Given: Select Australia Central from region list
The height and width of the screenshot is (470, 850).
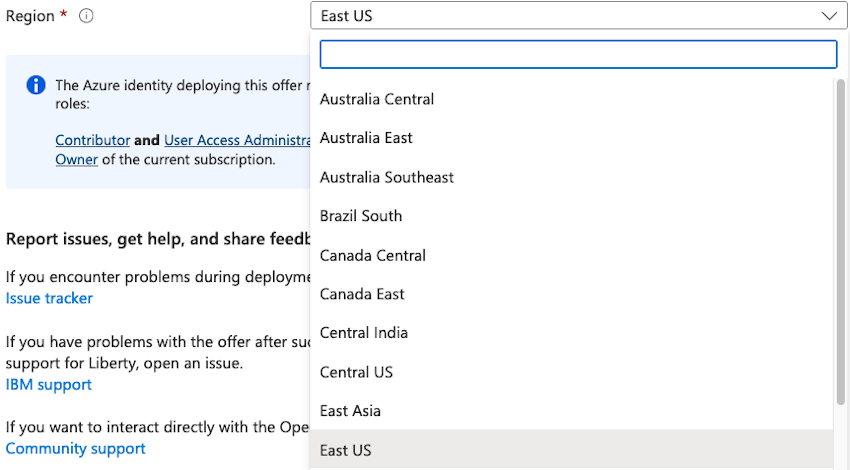Looking at the screenshot, I should pyautogui.click(x=377, y=99).
